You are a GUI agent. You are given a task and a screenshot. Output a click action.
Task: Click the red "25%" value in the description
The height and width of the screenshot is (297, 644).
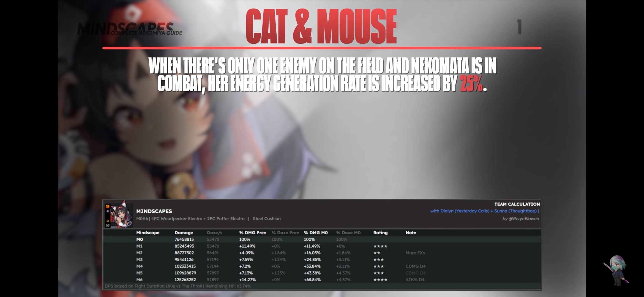click(x=471, y=83)
